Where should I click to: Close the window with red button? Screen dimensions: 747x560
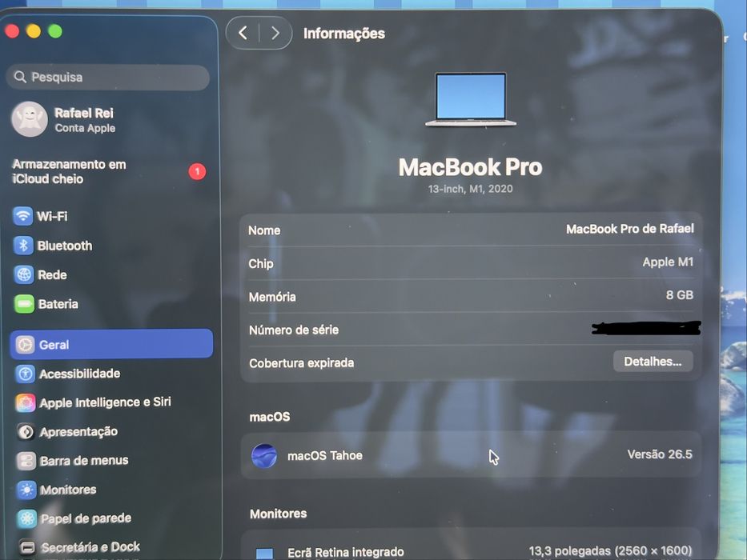coord(12,31)
